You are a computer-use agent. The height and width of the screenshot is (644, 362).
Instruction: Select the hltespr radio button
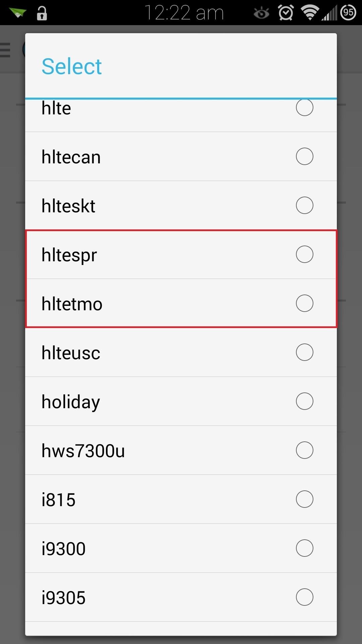point(304,254)
